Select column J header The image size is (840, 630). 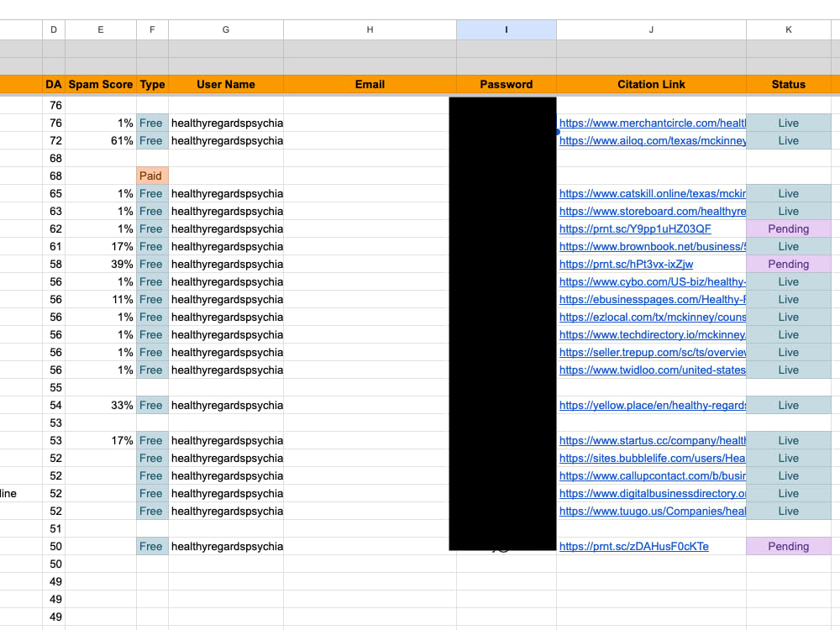pos(651,29)
